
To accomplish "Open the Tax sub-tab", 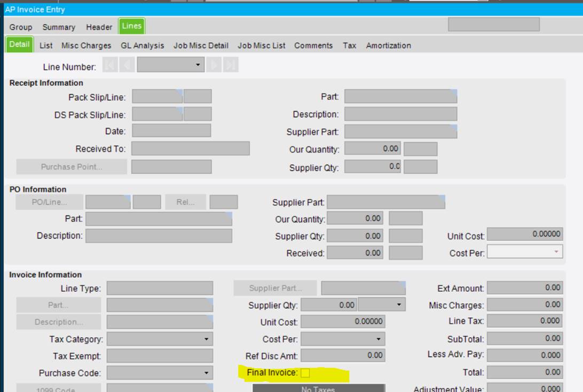I will tap(350, 46).
